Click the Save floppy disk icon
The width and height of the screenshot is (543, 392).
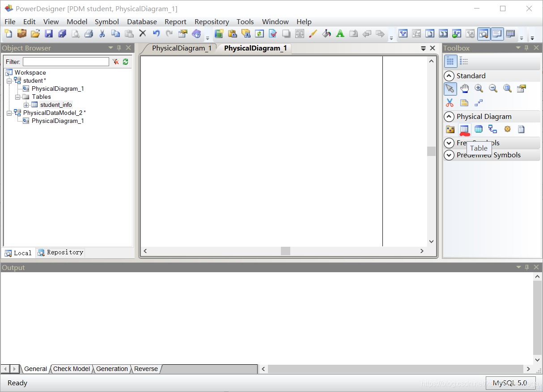(x=49, y=34)
